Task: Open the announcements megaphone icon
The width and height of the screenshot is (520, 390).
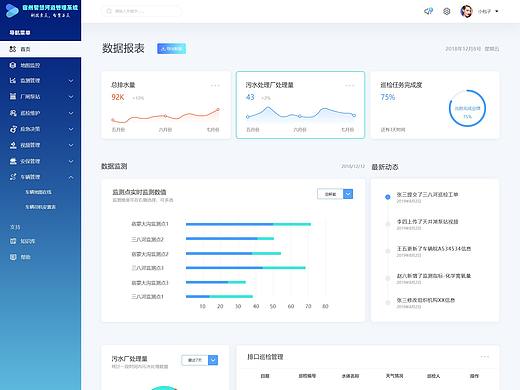Action: (428, 11)
